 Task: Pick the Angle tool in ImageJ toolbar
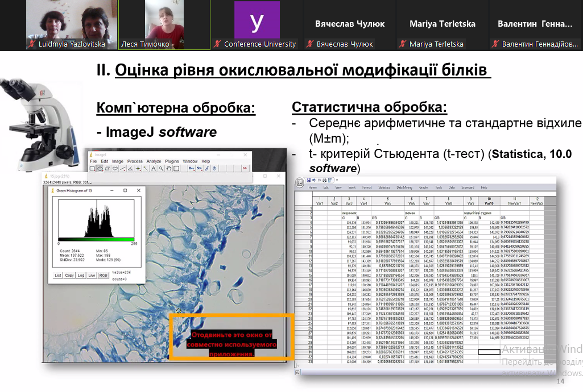130,169
